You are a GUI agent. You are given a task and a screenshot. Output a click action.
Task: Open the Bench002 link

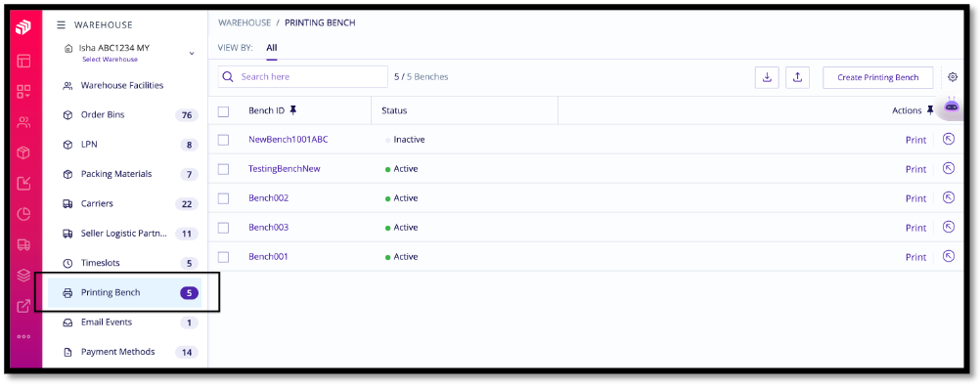pyautogui.click(x=268, y=198)
